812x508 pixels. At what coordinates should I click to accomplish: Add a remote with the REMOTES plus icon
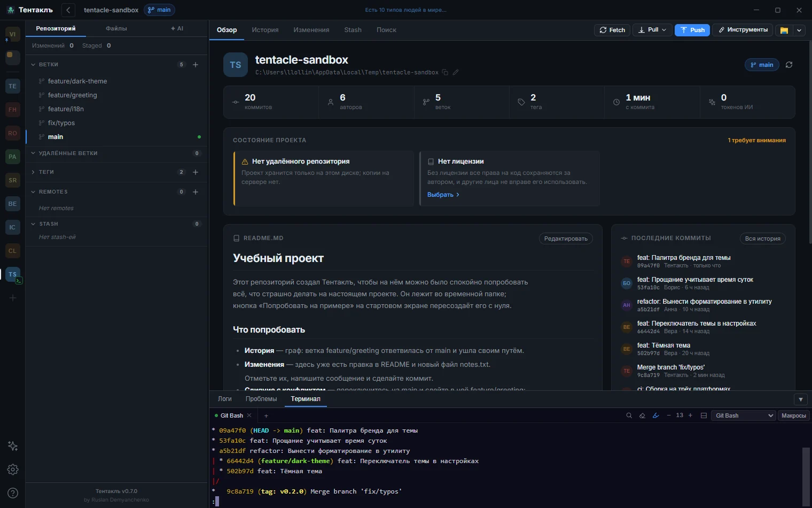click(196, 192)
